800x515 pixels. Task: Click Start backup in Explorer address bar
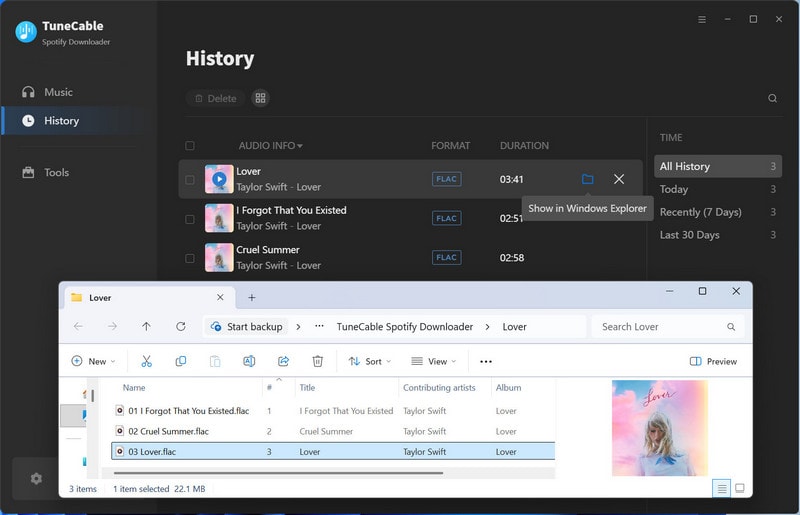click(x=247, y=327)
